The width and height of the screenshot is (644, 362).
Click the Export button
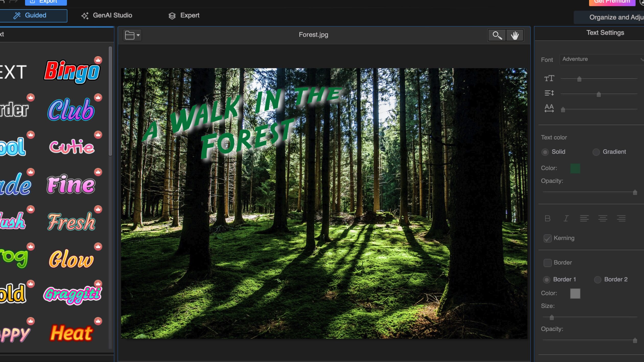[46, 2]
